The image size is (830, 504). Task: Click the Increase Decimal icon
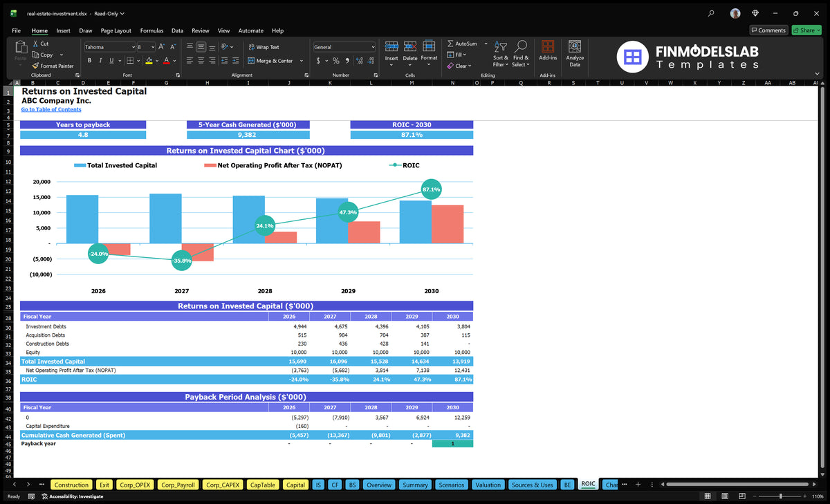click(x=360, y=61)
